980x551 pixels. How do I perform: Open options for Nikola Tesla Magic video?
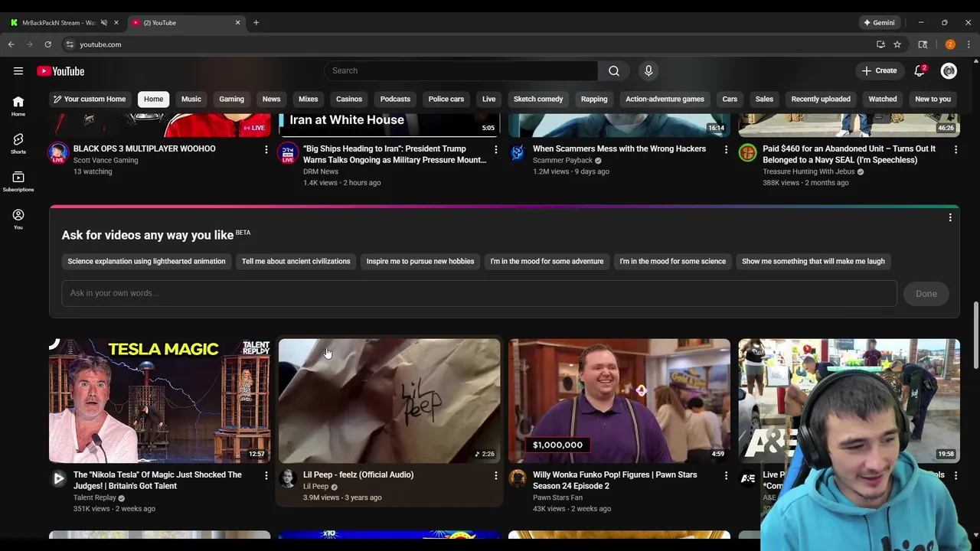(x=266, y=475)
